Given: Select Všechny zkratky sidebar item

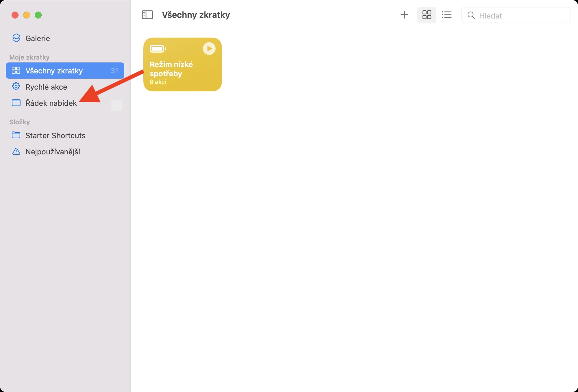Looking at the screenshot, I should tap(54, 71).
